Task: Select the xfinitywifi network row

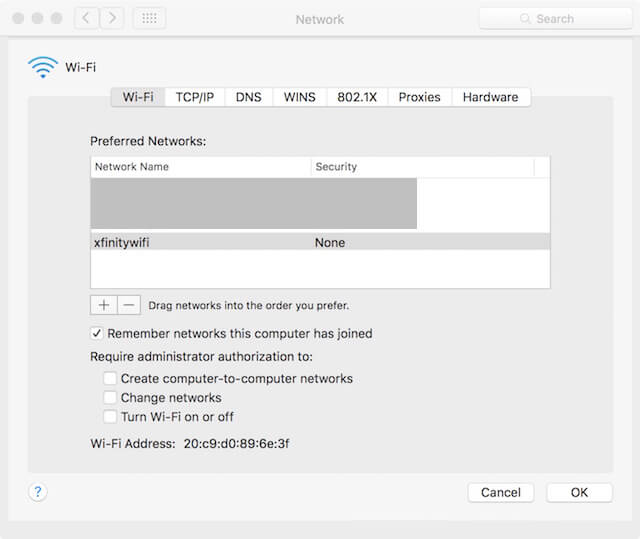Action: [x=320, y=242]
